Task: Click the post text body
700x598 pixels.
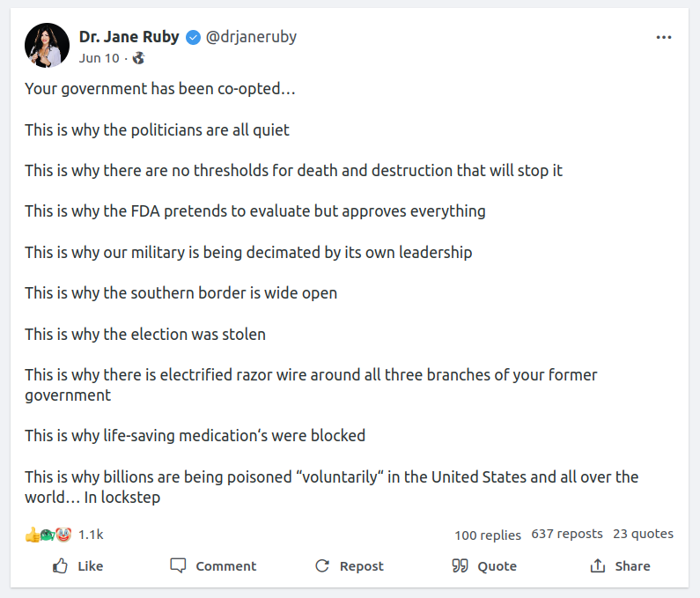Action: [x=335, y=292]
